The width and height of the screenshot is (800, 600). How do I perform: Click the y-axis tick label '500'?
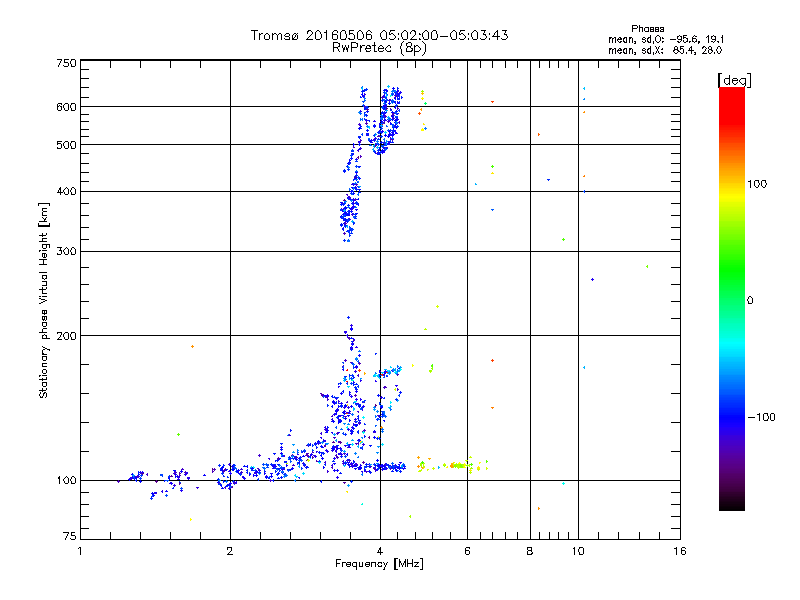point(66,145)
